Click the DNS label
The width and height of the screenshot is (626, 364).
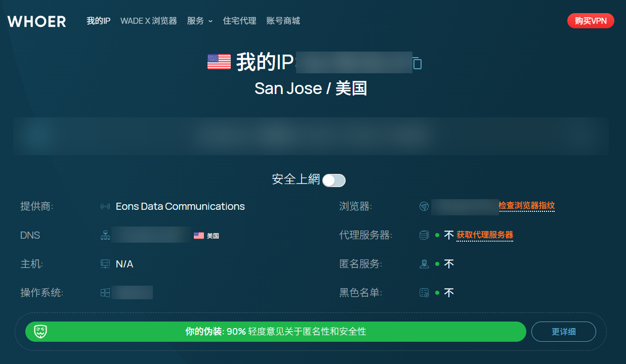pyautogui.click(x=30, y=235)
